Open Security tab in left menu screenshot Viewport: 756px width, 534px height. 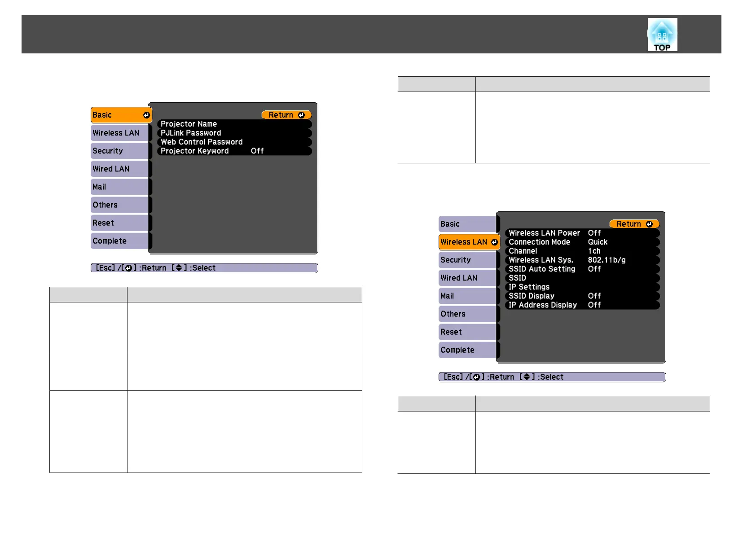[121, 151]
